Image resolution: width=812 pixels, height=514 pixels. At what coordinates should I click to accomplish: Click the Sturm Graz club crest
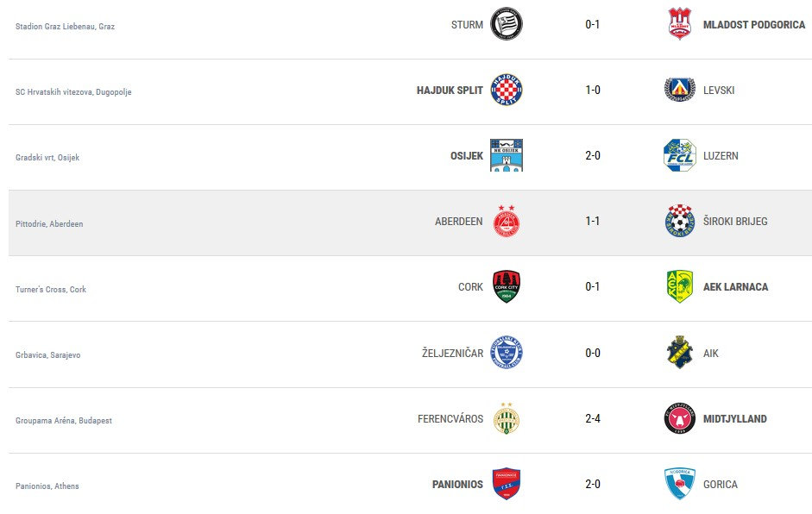(507, 24)
